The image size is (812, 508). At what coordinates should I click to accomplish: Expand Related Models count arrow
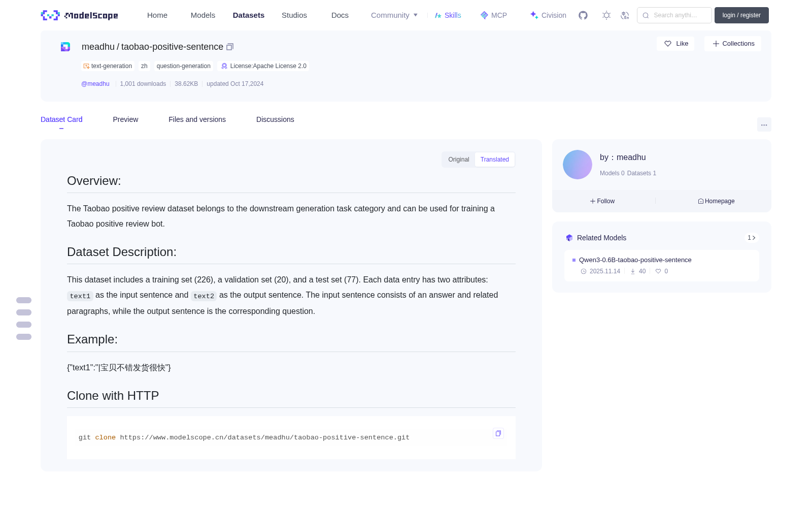[x=752, y=238]
